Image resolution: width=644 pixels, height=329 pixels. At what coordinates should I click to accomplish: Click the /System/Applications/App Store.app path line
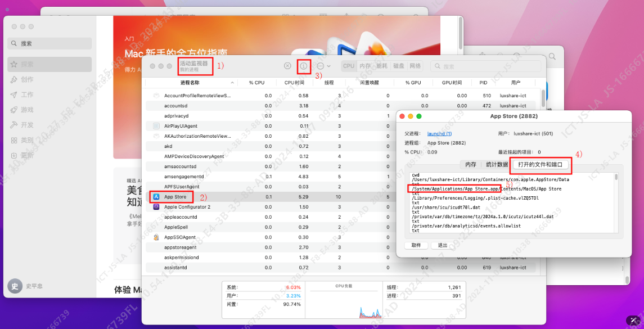click(x=487, y=189)
